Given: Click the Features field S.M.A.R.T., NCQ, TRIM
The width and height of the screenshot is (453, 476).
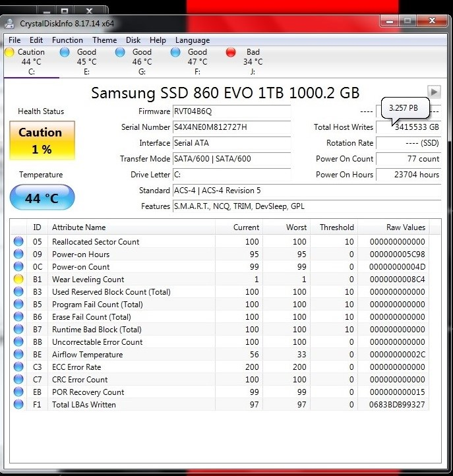Looking at the screenshot, I should (x=307, y=206).
